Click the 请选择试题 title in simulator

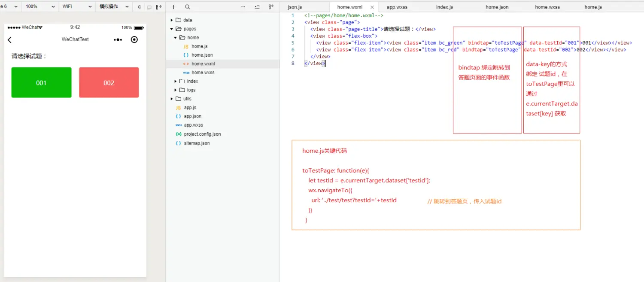29,56
